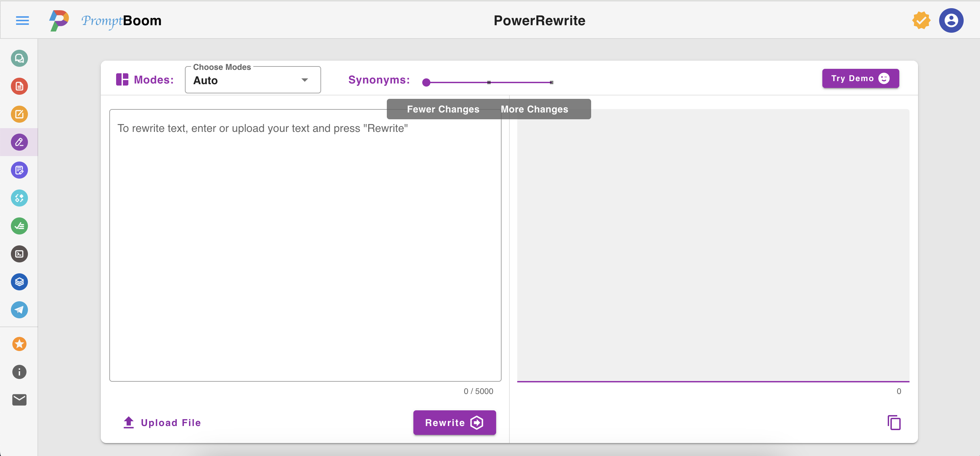Click into the rewrite text input area
The width and height of the screenshot is (980, 456).
(x=305, y=244)
